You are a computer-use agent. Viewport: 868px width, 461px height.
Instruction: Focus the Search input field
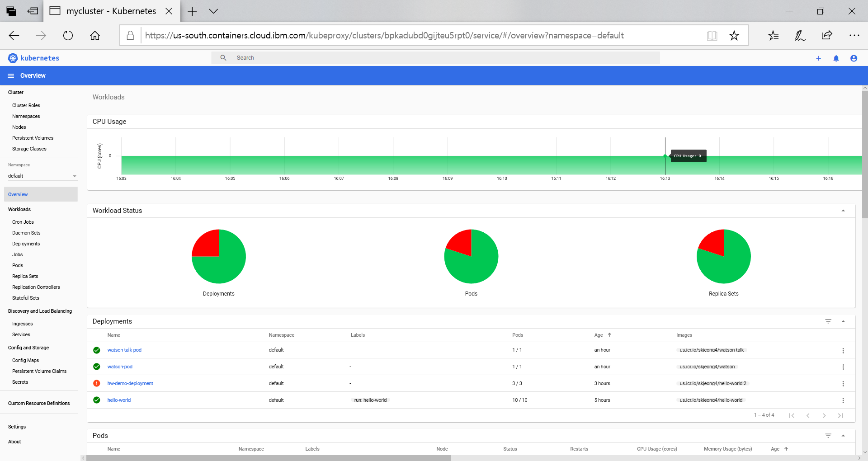coord(435,58)
